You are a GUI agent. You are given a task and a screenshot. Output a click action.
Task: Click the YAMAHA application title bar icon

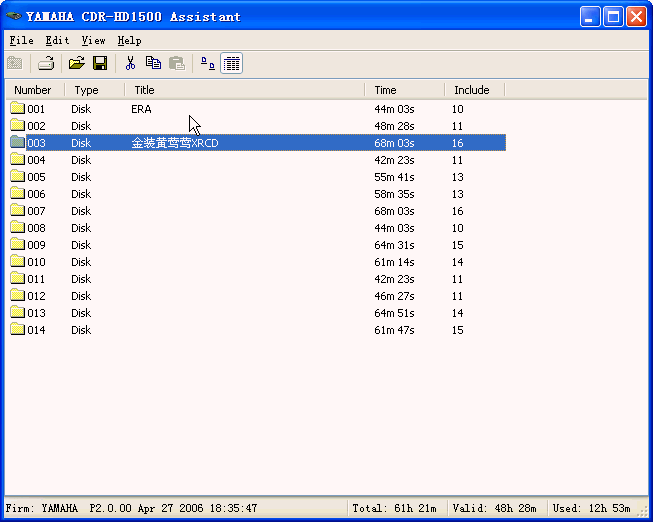point(14,16)
